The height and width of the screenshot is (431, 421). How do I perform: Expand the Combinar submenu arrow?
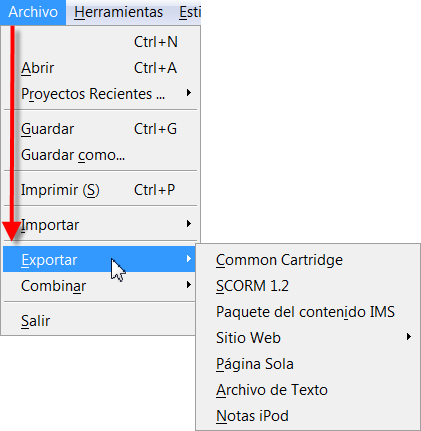(189, 285)
